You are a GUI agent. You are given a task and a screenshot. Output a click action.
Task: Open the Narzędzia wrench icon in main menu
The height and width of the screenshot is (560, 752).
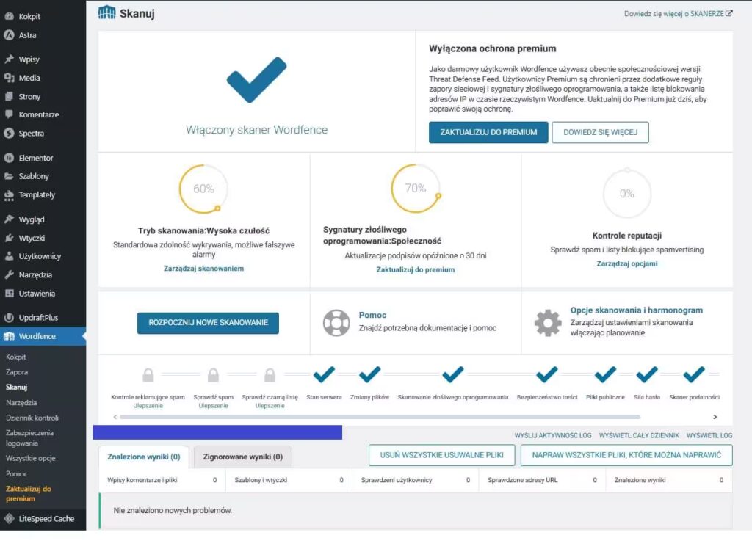[9, 274]
